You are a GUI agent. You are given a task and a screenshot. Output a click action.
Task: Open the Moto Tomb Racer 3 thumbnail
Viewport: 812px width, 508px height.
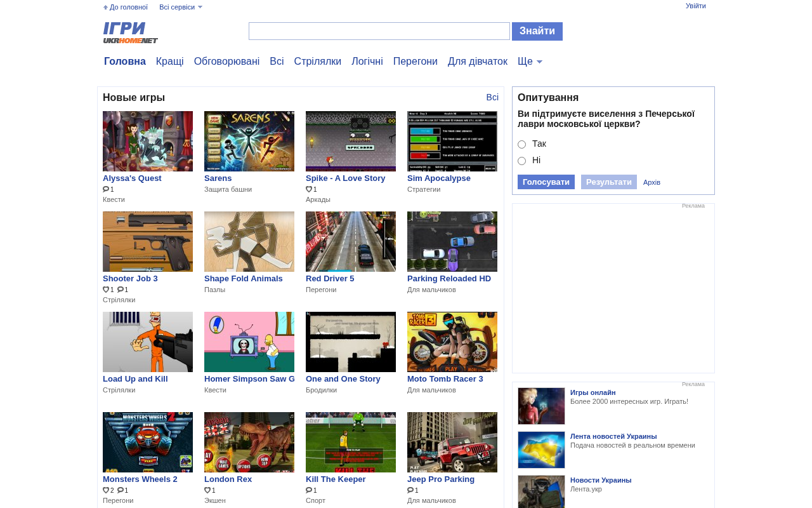tap(452, 342)
